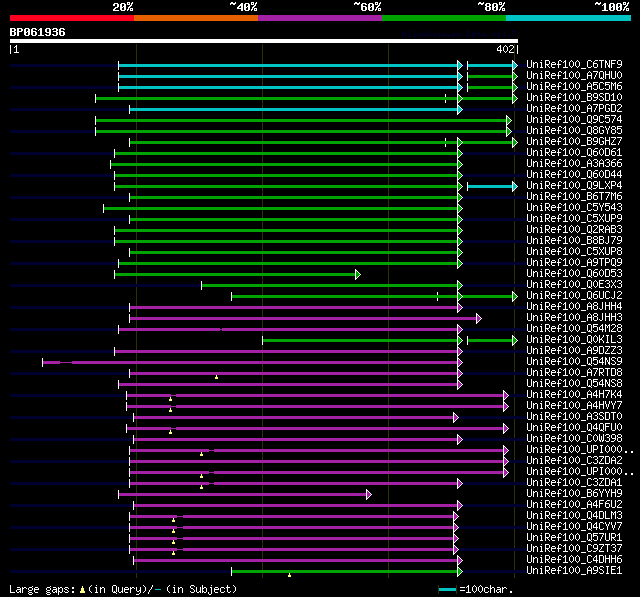Select the UniRef100_A8JHH4 label
The width and height of the screenshot is (640, 597).
[x=574, y=307]
